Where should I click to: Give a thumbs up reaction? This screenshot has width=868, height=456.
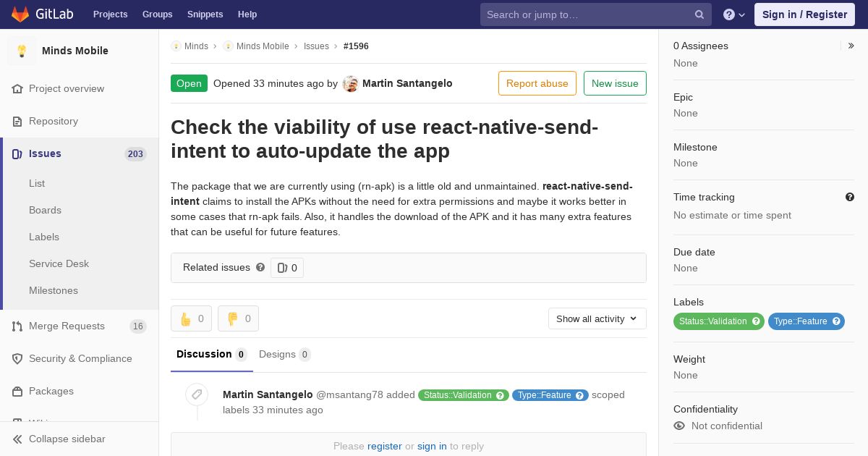(191, 318)
